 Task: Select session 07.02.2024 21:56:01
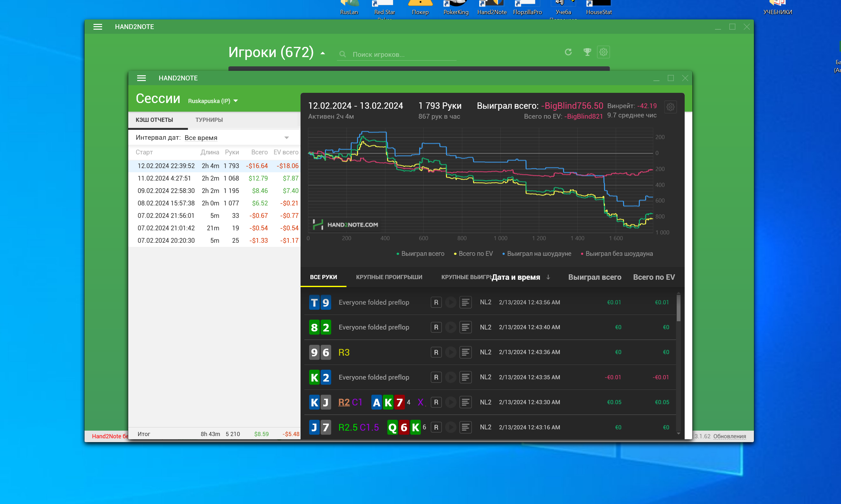pyautogui.click(x=214, y=216)
